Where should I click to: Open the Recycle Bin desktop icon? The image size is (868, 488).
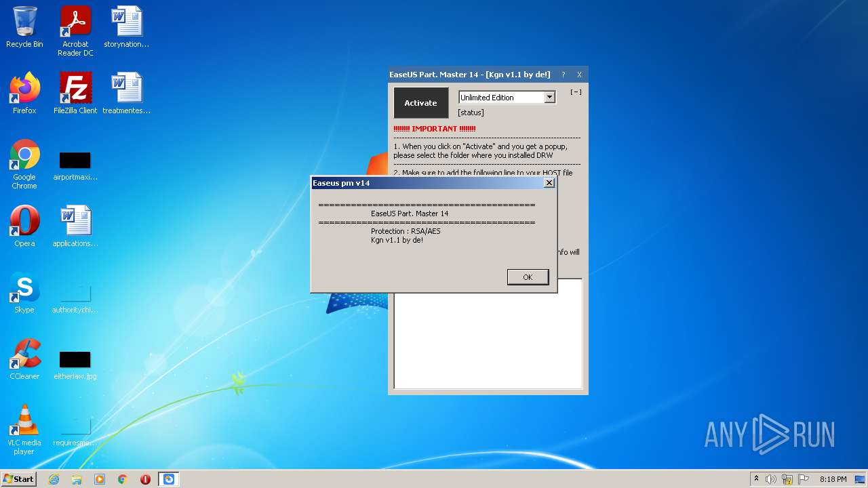click(24, 27)
